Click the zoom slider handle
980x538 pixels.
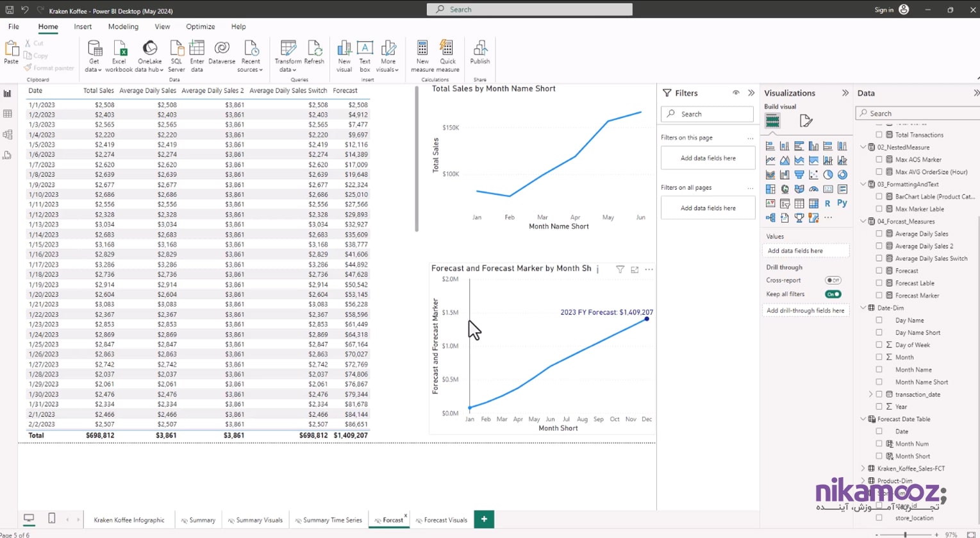tap(905, 534)
